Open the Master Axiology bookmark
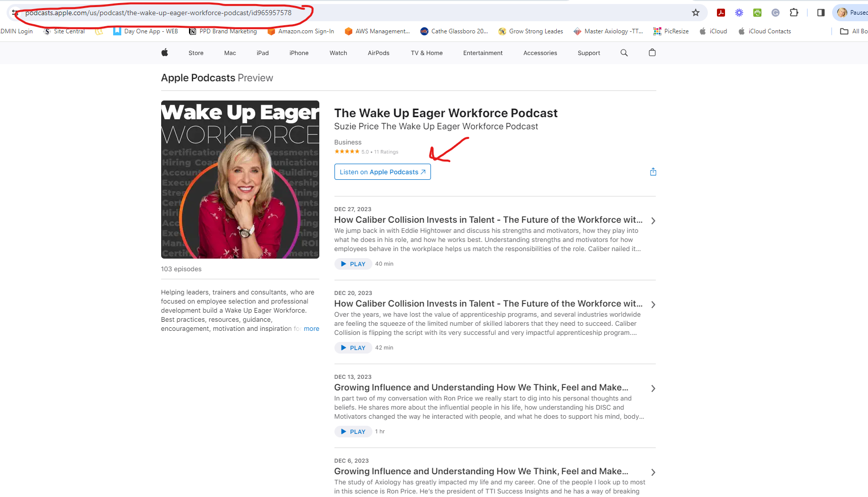 pos(608,31)
